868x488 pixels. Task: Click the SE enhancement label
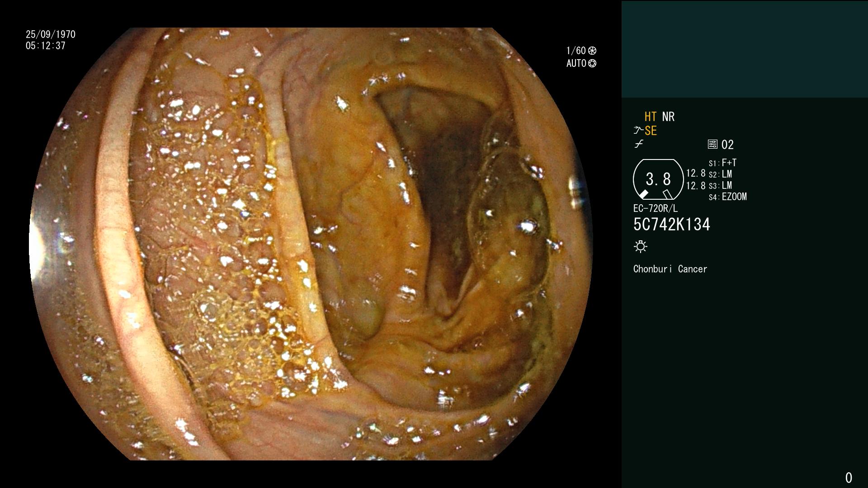(651, 131)
